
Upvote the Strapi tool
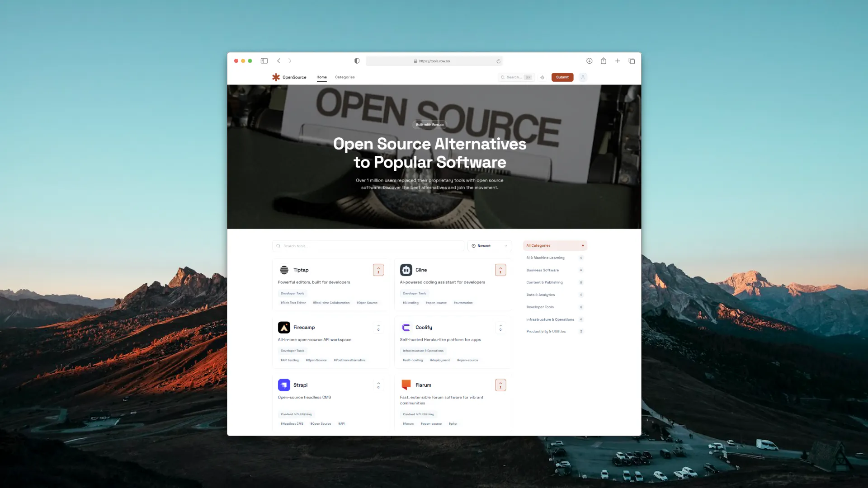[378, 385]
